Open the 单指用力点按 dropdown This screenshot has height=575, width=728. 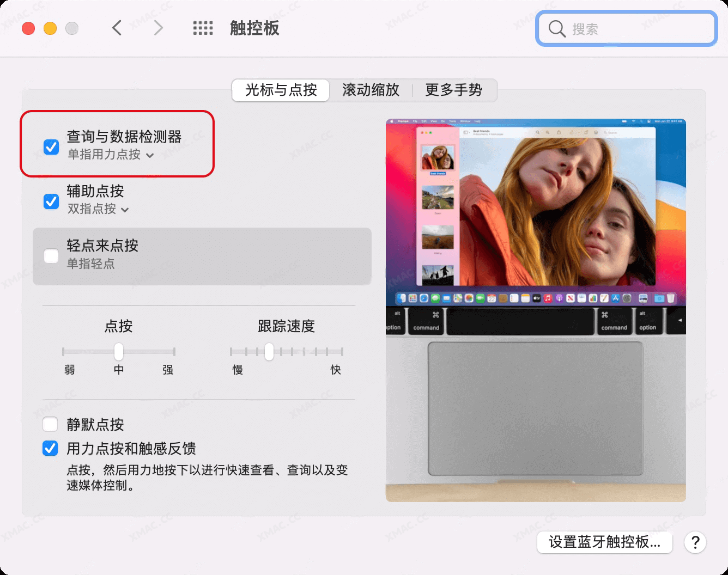[x=149, y=155]
